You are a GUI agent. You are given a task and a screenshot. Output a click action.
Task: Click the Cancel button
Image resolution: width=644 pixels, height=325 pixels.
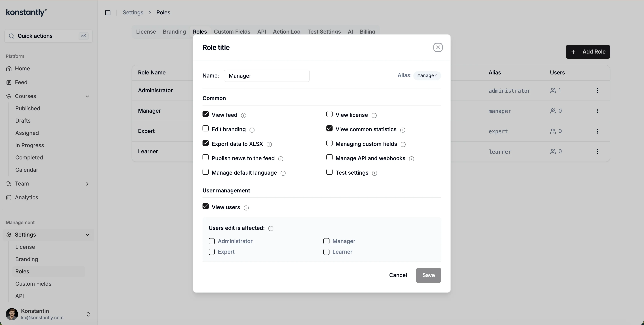pos(398,275)
